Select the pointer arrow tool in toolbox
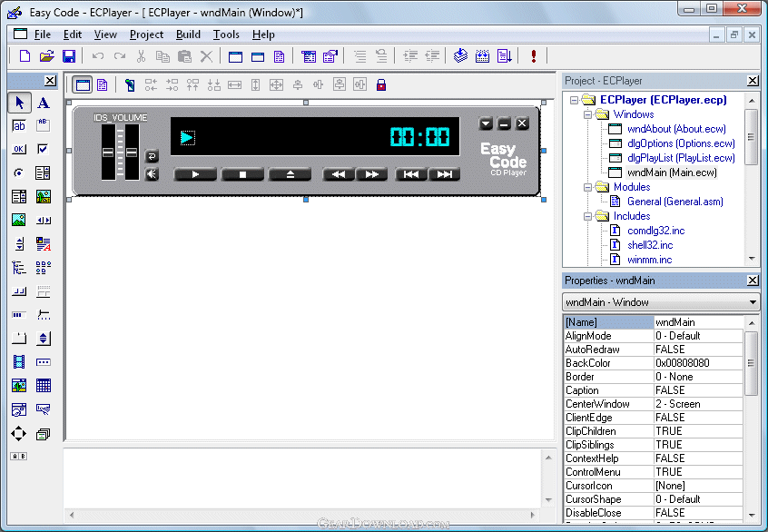The width and height of the screenshot is (768, 532). pos(20,103)
